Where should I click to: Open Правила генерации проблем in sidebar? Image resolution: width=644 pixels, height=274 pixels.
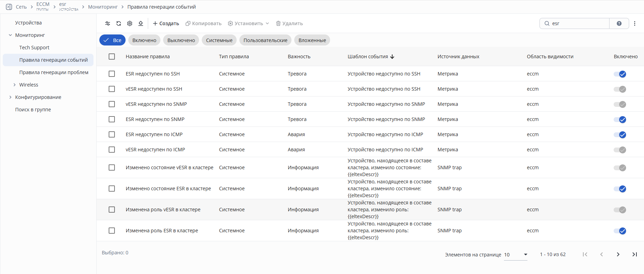tap(54, 72)
